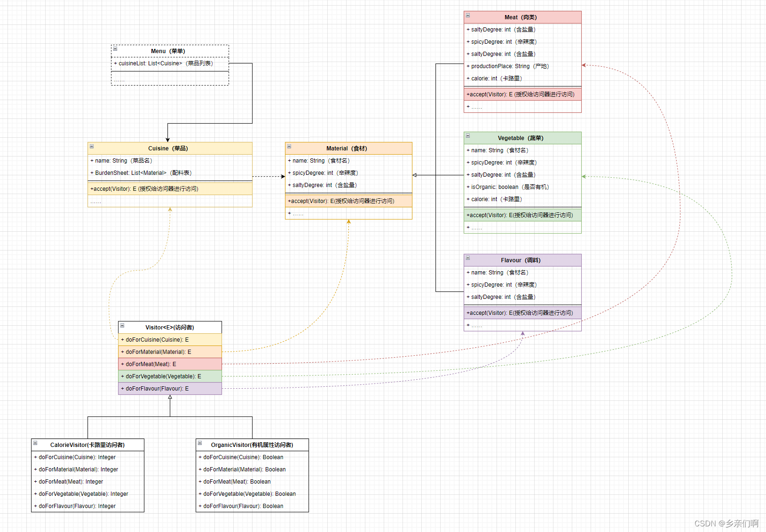Select accept(Visitor) method in Vegetable box
Screen dimensions: 766x532
click(523, 215)
